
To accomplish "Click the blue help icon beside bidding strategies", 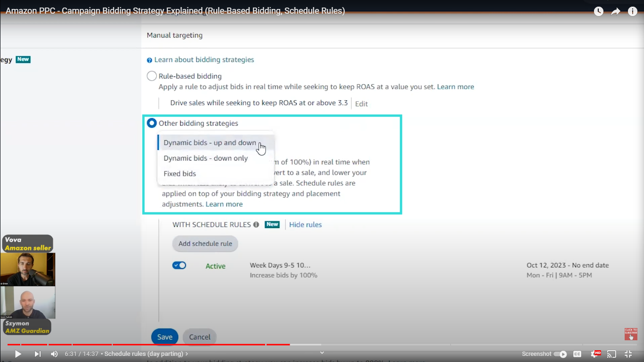I will (150, 60).
